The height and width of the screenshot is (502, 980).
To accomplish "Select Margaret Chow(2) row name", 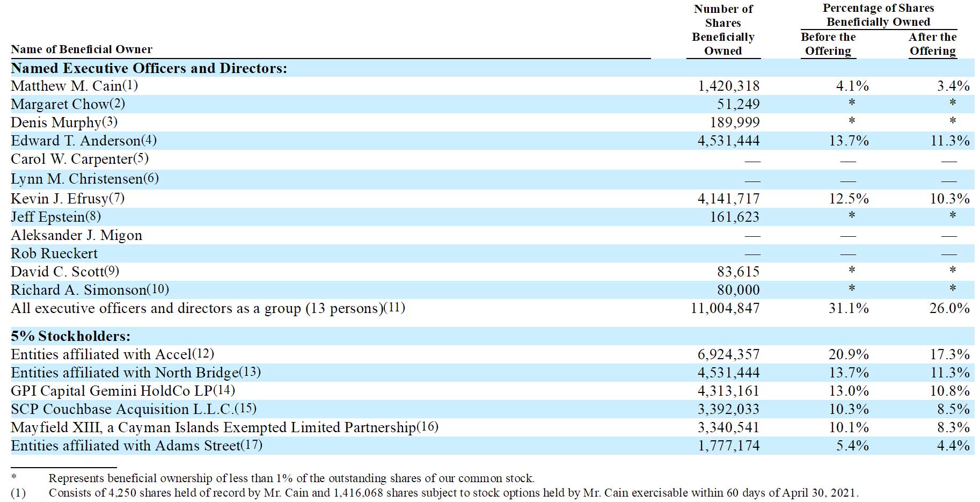I will pos(68,104).
